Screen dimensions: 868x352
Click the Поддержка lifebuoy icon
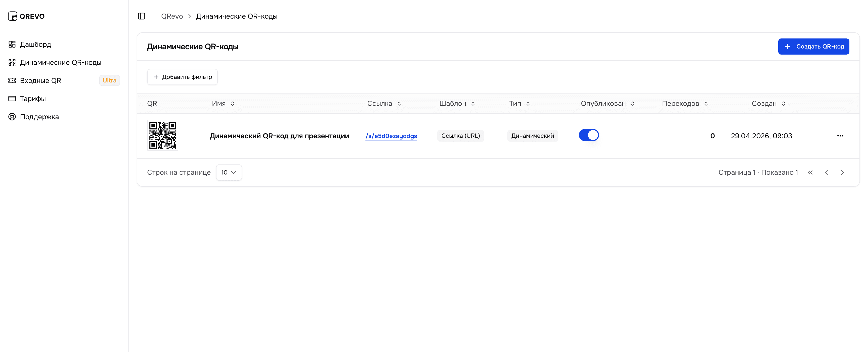click(12, 117)
